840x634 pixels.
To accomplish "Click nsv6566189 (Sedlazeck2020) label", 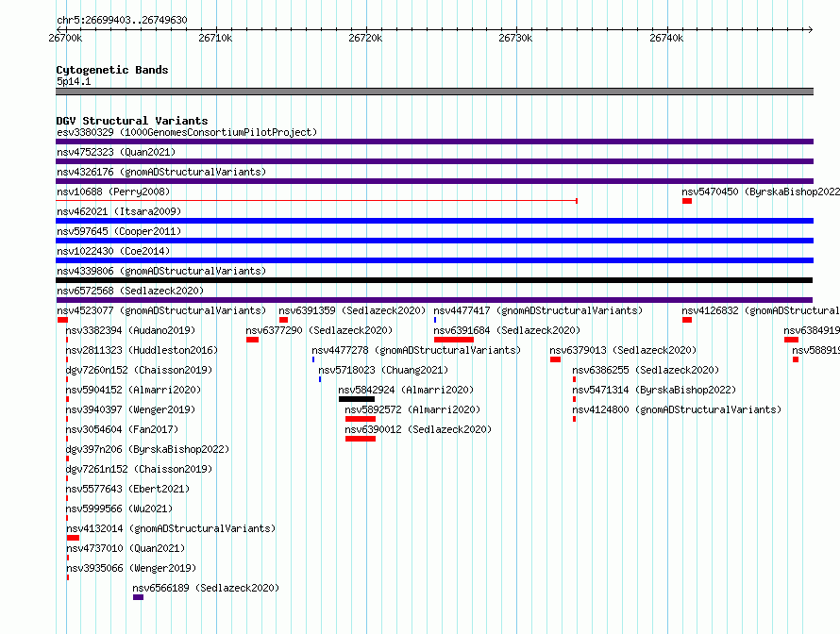I will (206, 588).
